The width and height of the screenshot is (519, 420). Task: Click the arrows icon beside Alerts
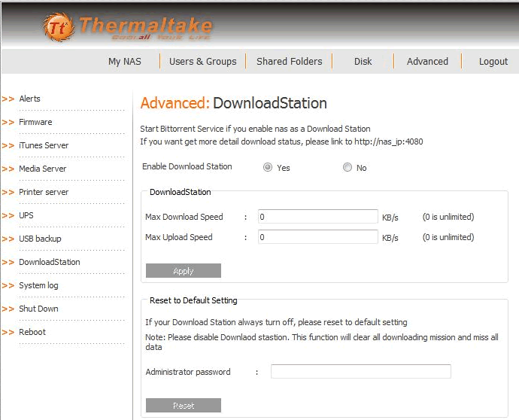[x=8, y=99]
